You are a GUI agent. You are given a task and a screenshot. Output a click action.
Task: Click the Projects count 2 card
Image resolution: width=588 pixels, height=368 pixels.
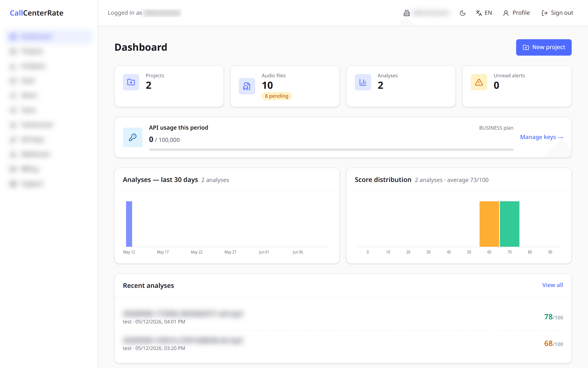point(169,86)
